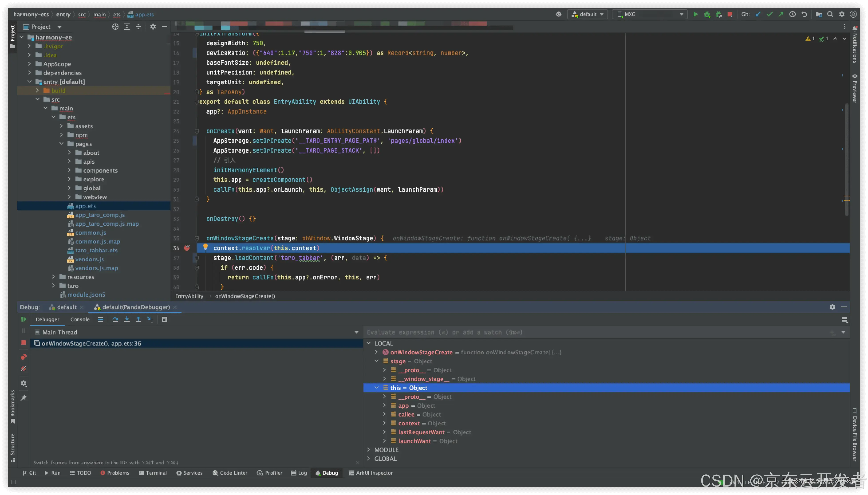View breakpoints icon in debug sidebar
This screenshot has width=868, height=495.
click(24, 357)
